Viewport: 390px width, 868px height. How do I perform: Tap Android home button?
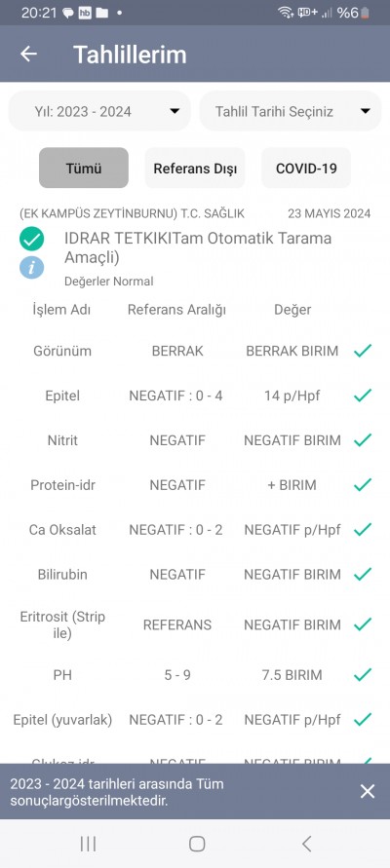(197, 844)
